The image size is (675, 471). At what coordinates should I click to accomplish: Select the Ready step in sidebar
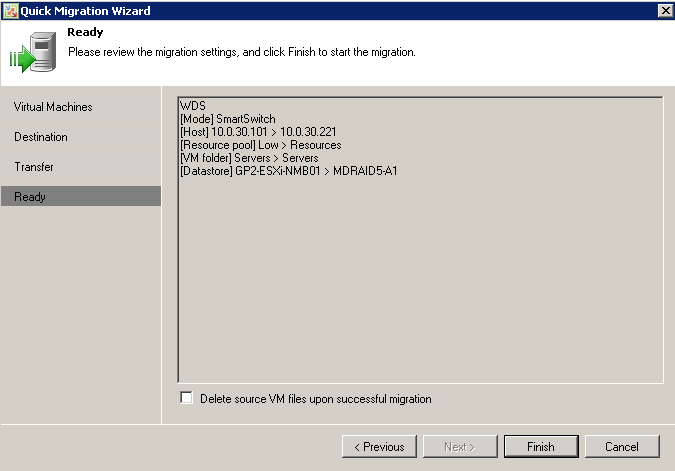pyautogui.click(x=30, y=197)
